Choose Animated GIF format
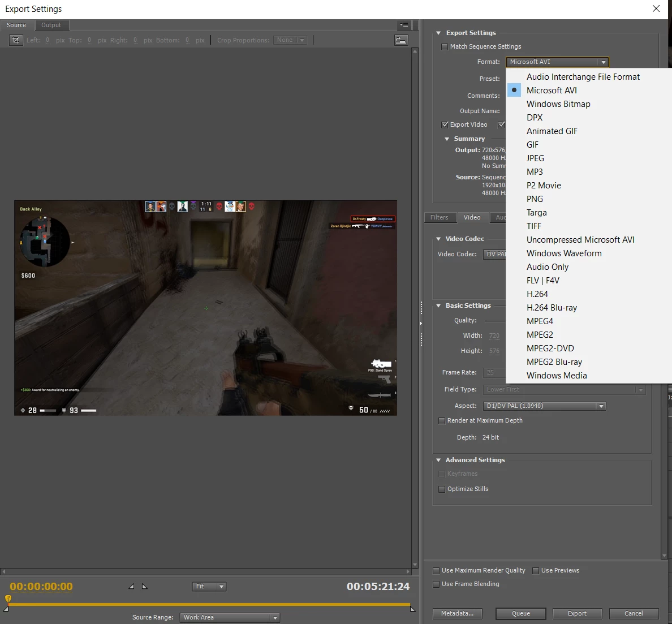This screenshot has height=624, width=672. (552, 131)
